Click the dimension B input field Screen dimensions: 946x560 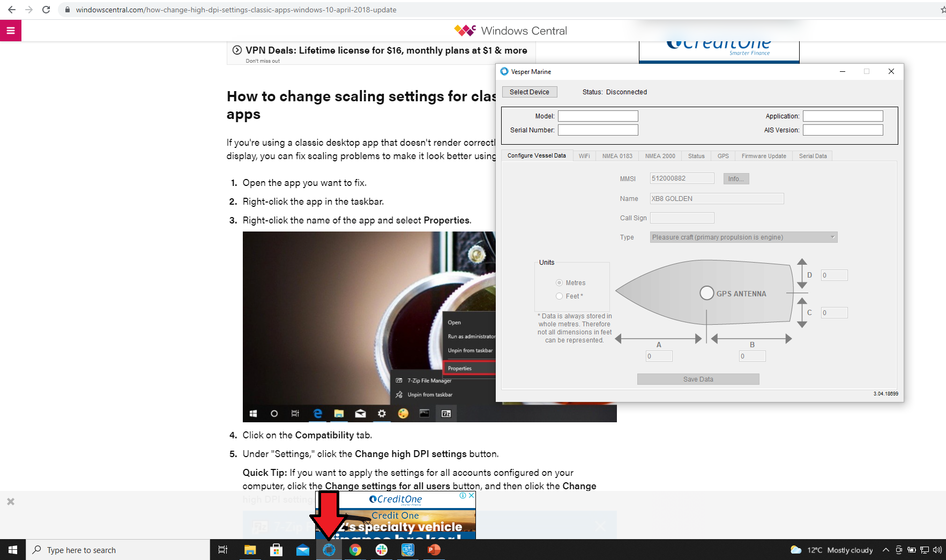[752, 356]
